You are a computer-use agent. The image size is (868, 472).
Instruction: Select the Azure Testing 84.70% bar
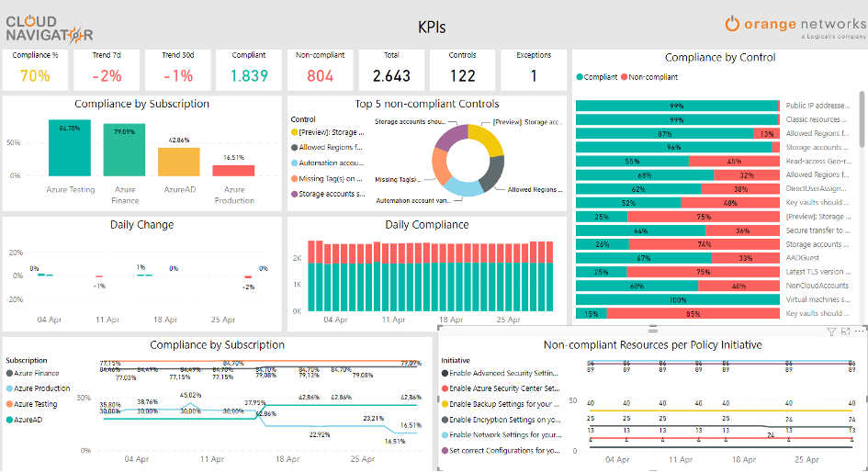click(70, 148)
